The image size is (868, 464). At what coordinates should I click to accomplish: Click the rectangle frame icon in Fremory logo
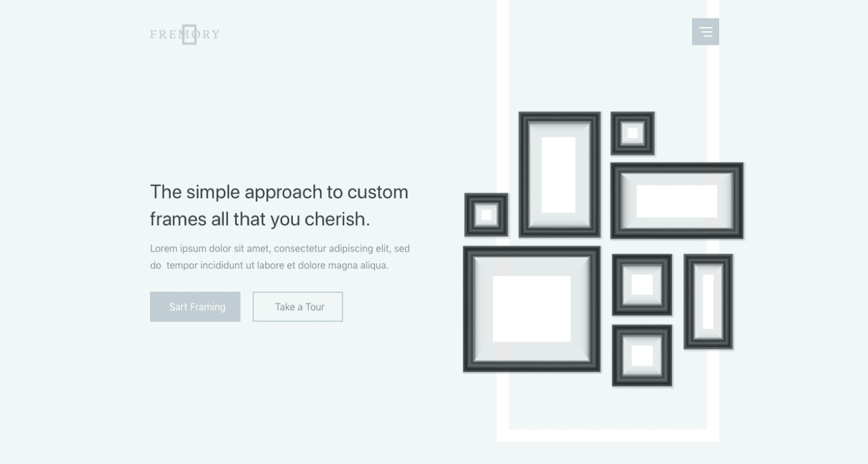[x=189, y=34]
